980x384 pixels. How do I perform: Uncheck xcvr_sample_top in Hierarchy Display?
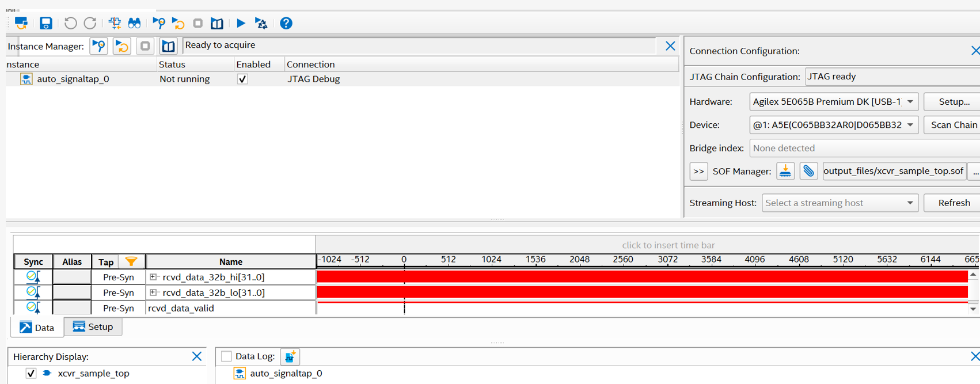pyautogui.click(x=31, y=374)
